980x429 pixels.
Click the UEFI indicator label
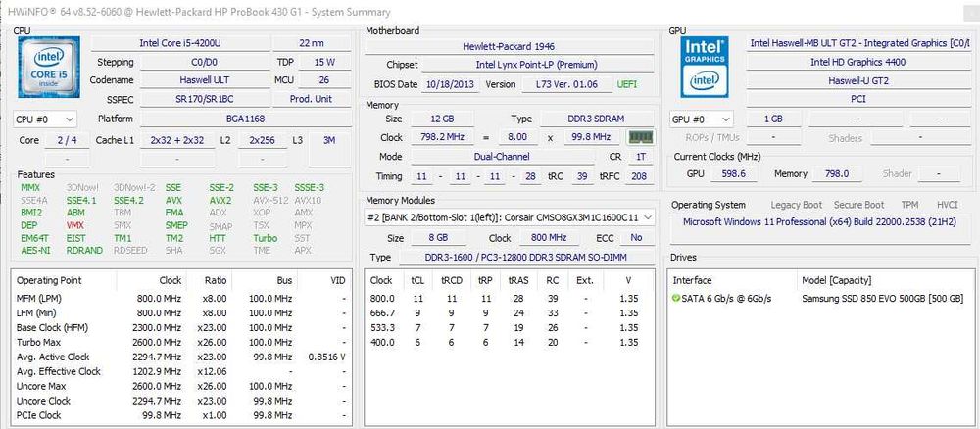coord(627,84)
